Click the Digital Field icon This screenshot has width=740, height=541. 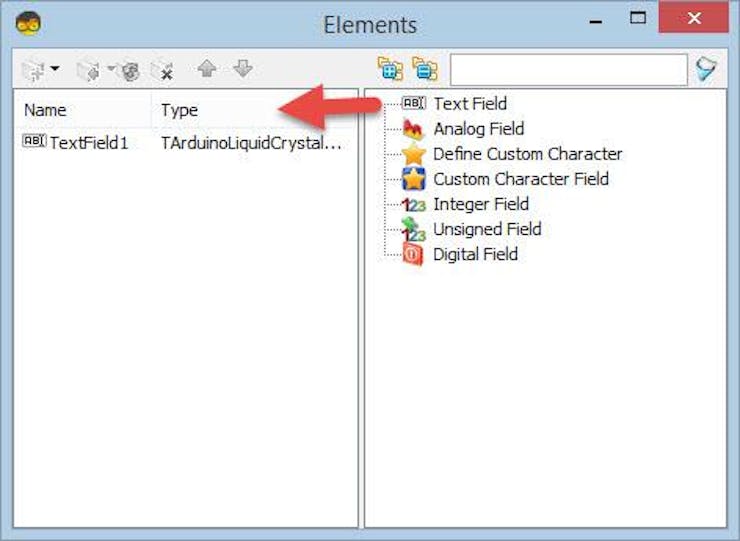(x=413, y=254)
